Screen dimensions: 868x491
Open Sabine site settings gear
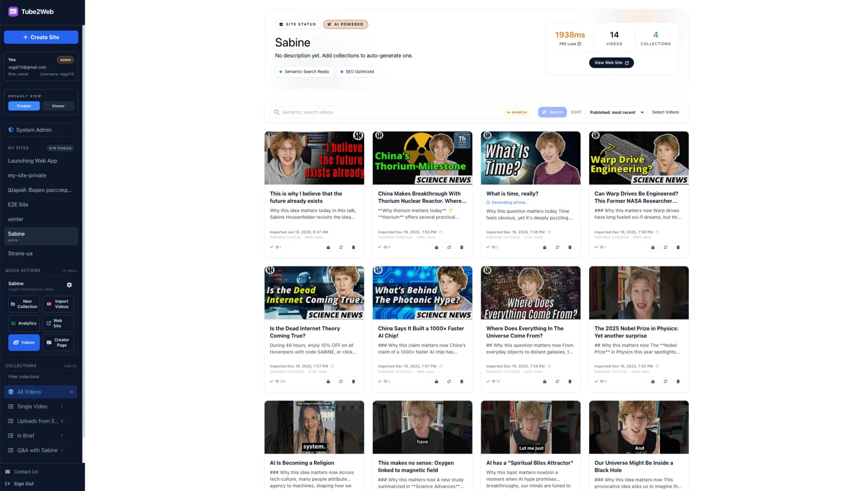[69, 285]
